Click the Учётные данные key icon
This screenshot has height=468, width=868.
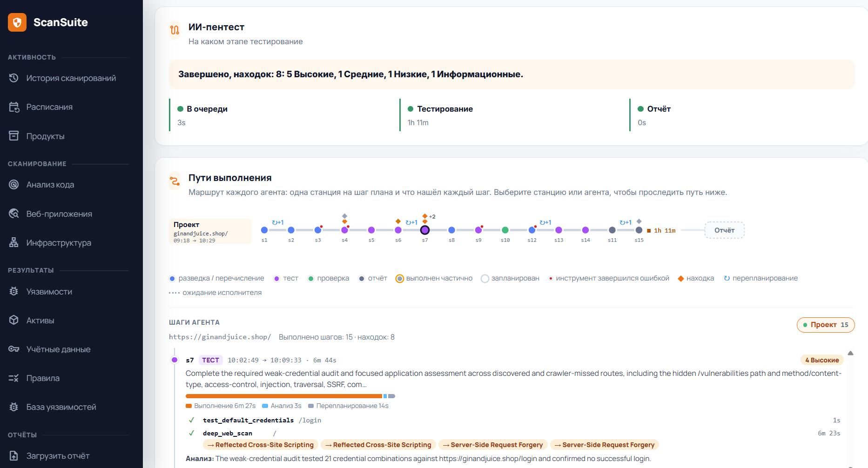coord(14,349)
